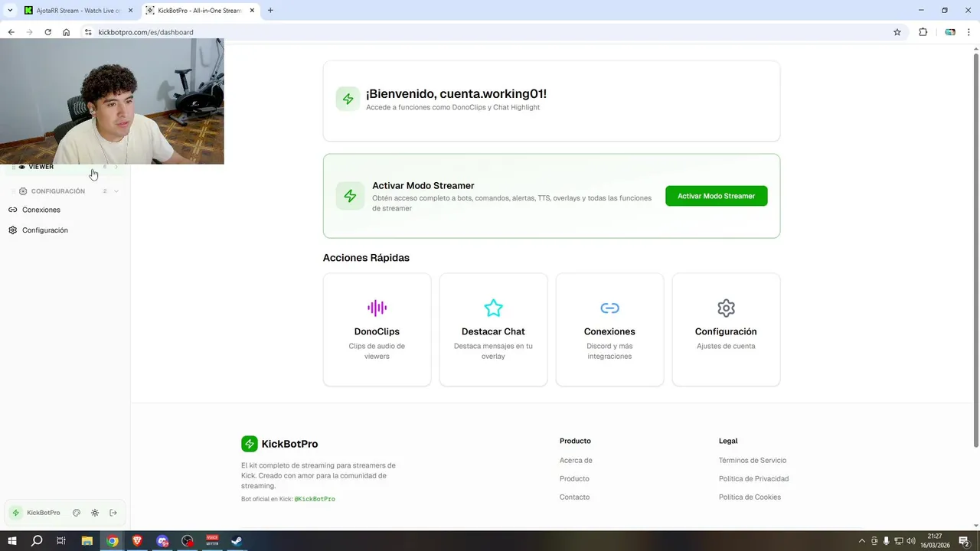Click the '¡Bienvenido, cuenta.working01!' heading
Viewport: 980px width, 551px height.
point(456,94)
